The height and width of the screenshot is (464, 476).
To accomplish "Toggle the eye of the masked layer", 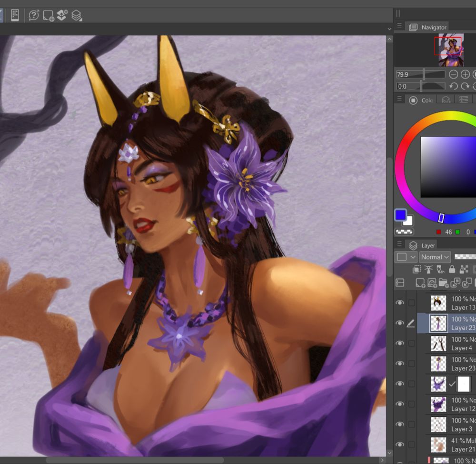I will [400, 384].
